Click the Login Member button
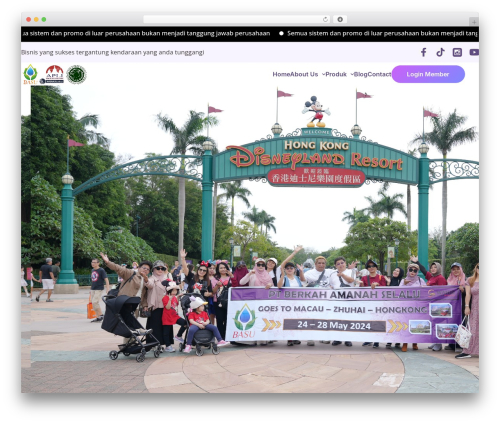 (428, 74)
